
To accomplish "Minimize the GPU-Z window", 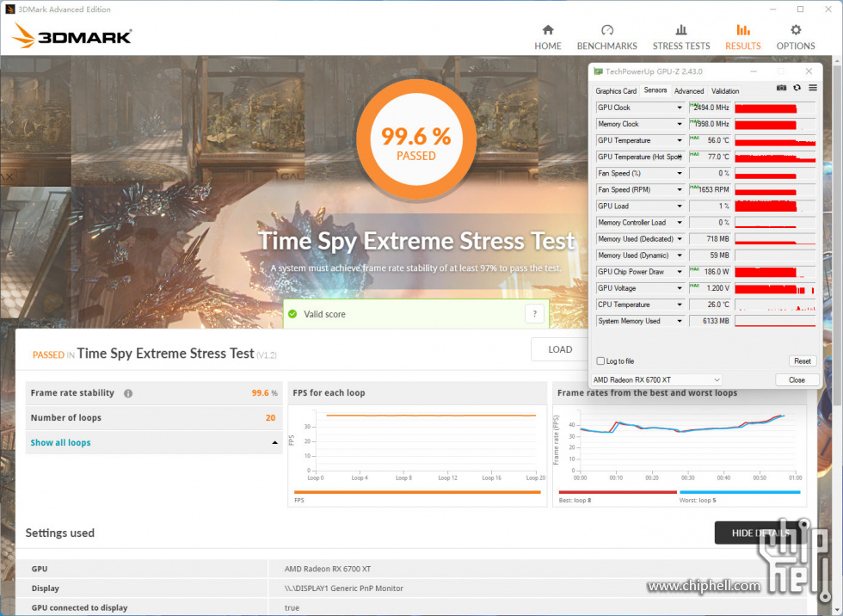I will point(754,71).
